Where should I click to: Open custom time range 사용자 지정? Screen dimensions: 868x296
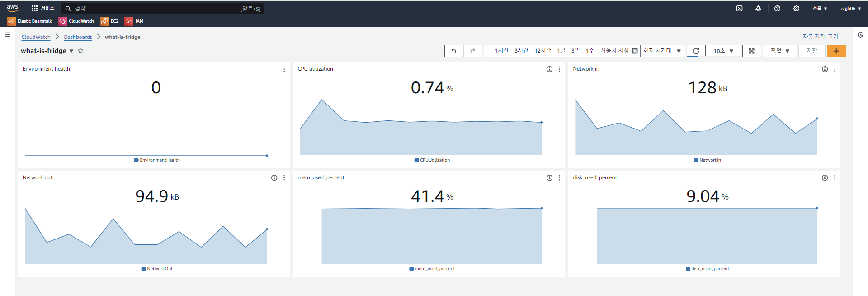(x=619, y=51)
